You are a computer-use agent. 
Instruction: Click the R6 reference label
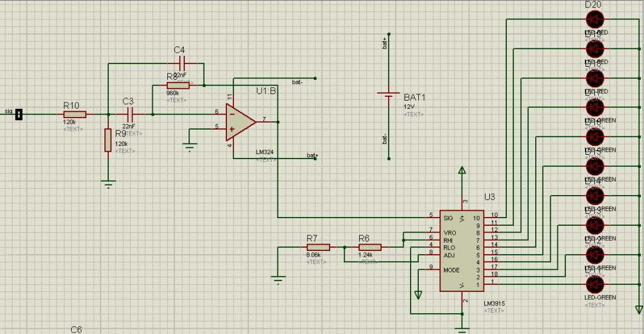click(x=364, y=238)
